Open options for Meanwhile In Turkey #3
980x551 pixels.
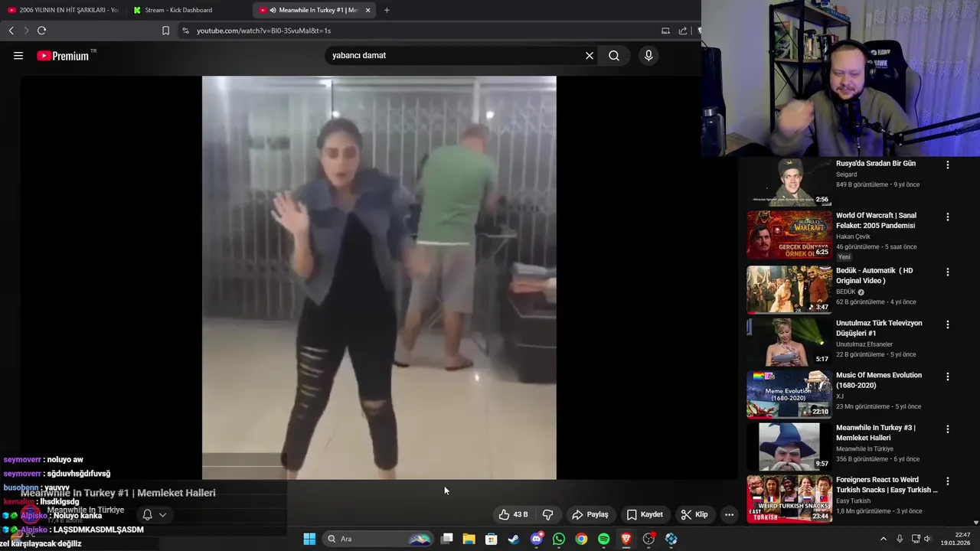point(947,429)
